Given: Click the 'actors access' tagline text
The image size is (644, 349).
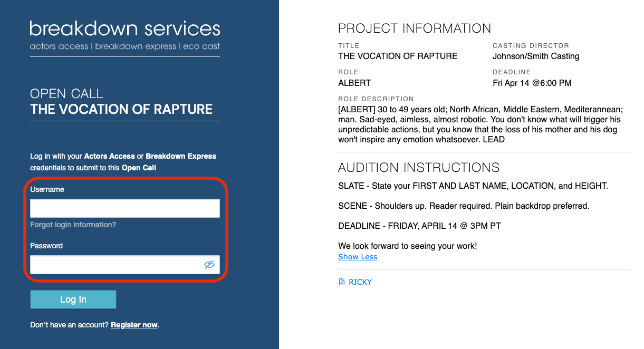Looking at the screenshot, I should pos(59,46).
